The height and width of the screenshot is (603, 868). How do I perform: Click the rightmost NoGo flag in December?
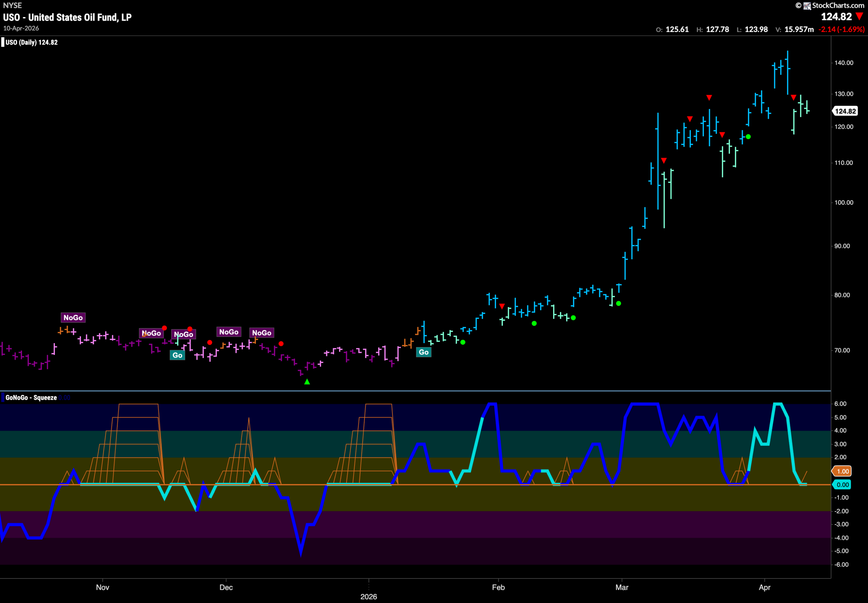coord(262,333)
